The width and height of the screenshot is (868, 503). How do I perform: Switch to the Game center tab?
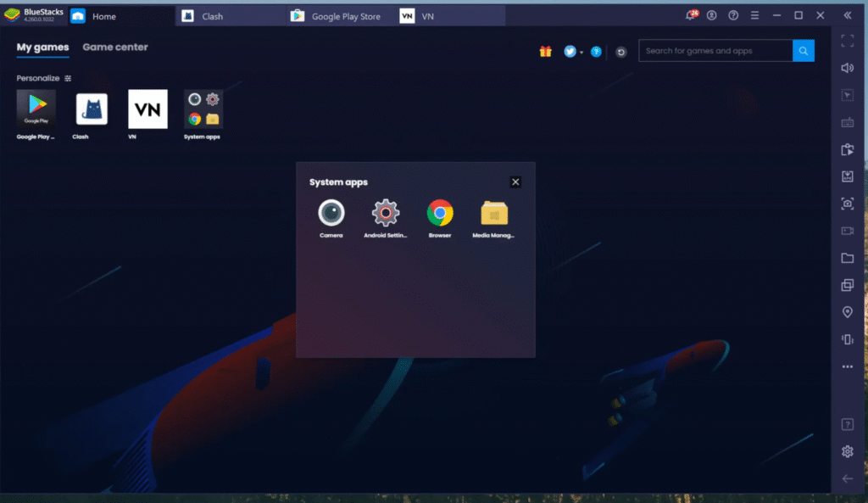click(x=115, y=48)
